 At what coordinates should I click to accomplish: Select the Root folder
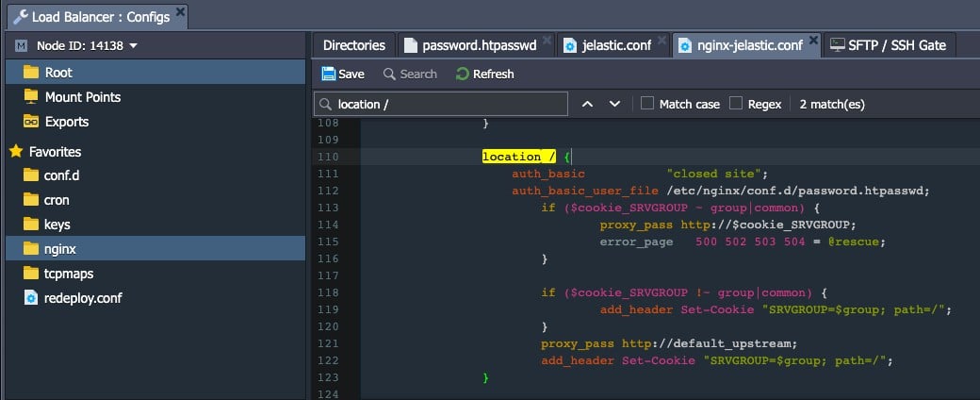(155, 73)
